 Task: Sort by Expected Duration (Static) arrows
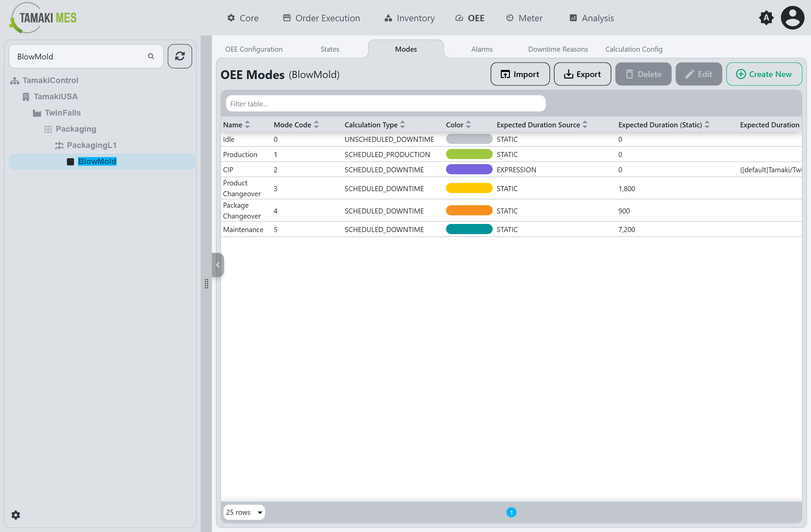tap(707, 125)
